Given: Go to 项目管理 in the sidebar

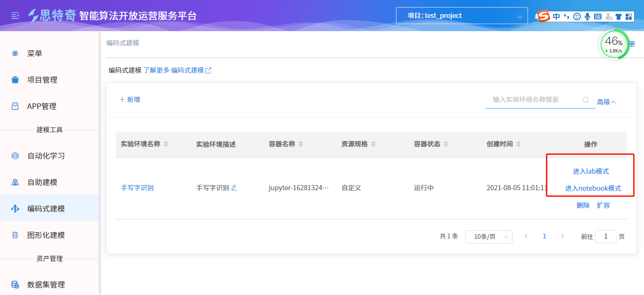Looking at the screenshot, I should [x=50, y=80].
